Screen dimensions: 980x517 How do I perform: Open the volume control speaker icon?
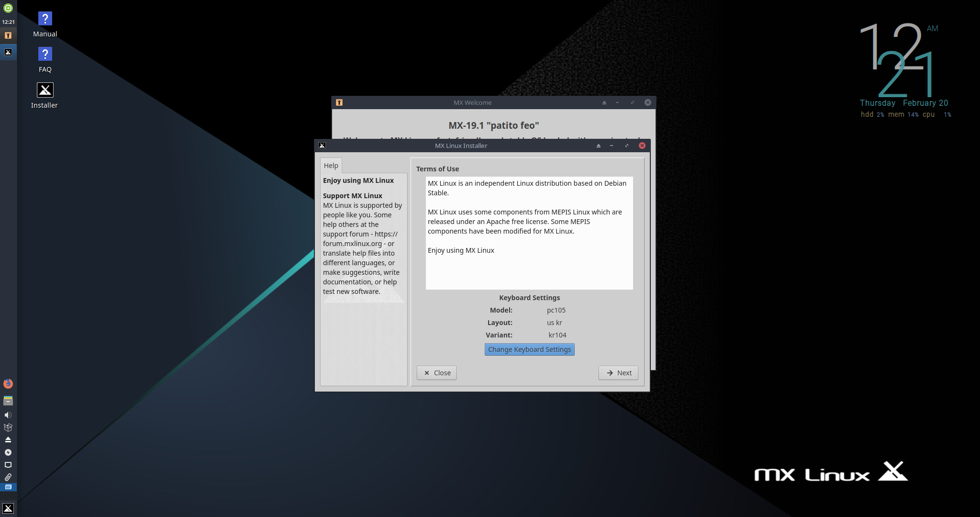pos(8,415)
